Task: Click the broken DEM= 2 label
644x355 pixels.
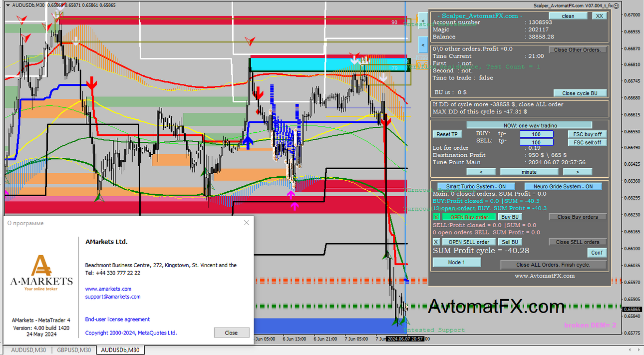Action: click(x=590, y=325)
